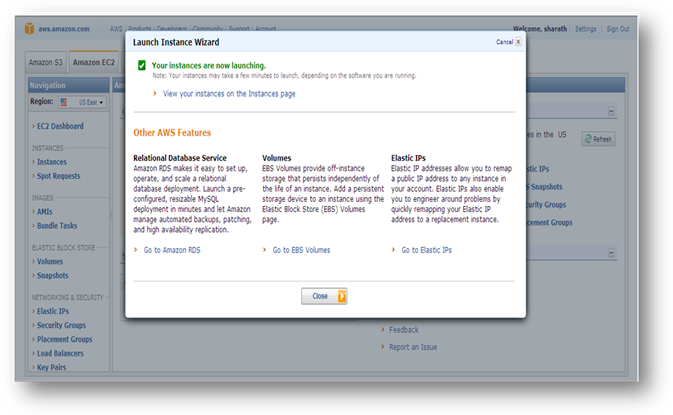Click arrow bullet beside Go to Amazon RDS
Image resolution: width=673 pixels, height=415 pixels.
pyautogui.click(x=137, y=250)
